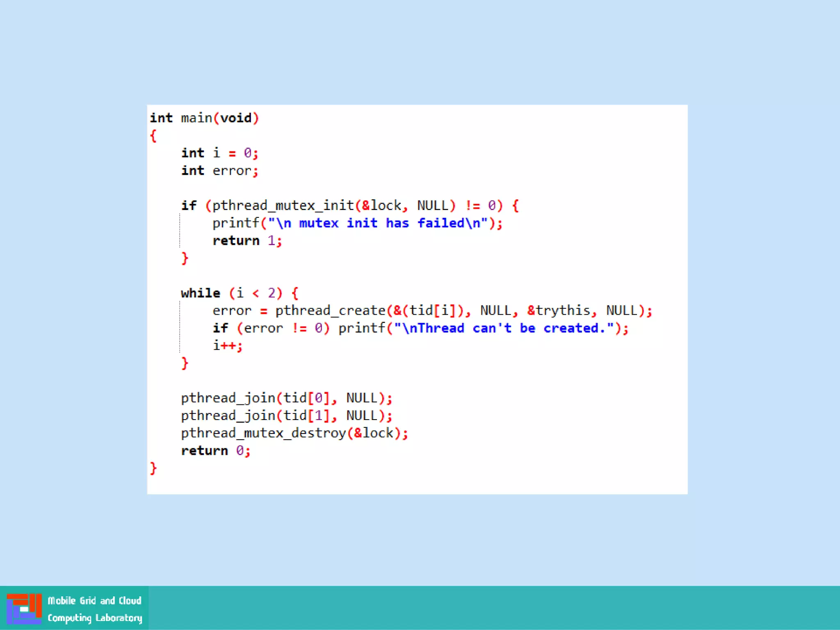The image size is (840, 630).
Task: Click the Mobile Grid laboratory logo icon
Action: pyautogui.click(x=24, y=608)
